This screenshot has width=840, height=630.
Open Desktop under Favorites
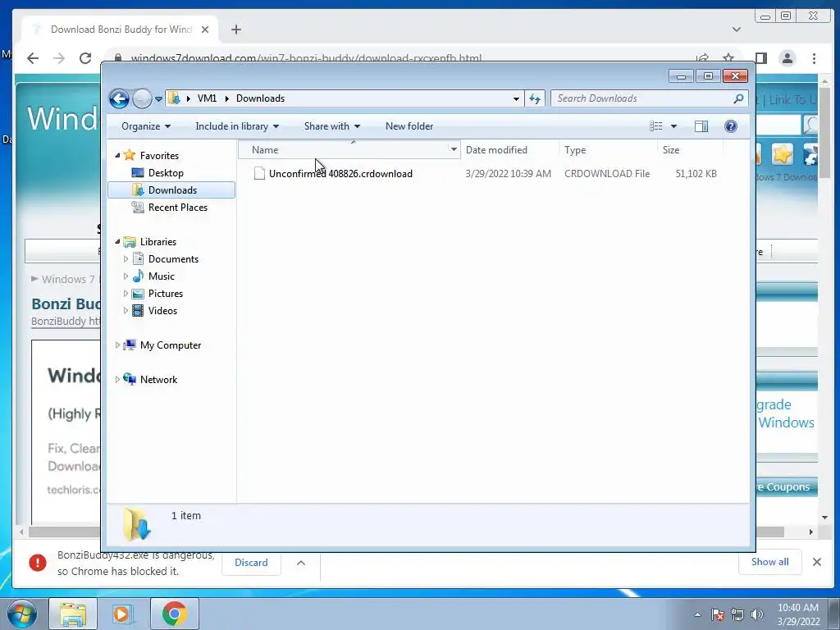click(166, 173)
